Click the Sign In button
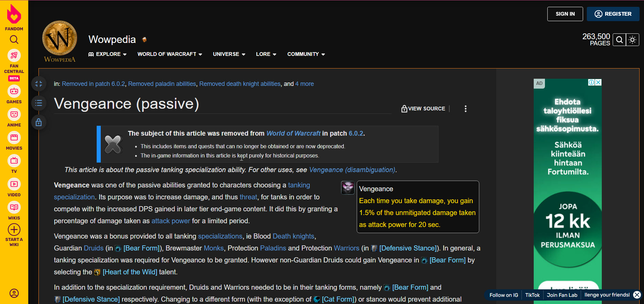 565,14
